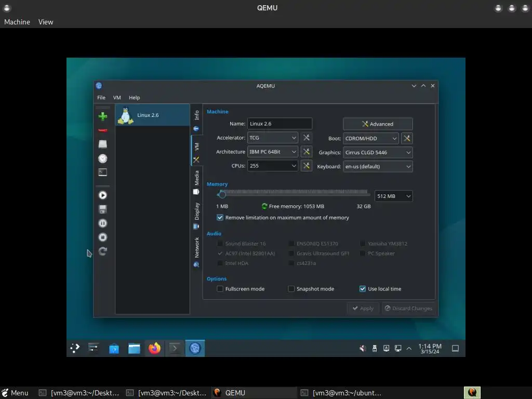Open system settings icon in guest taskbar
The image size is (532, 399).
click(x=94, y=348)
